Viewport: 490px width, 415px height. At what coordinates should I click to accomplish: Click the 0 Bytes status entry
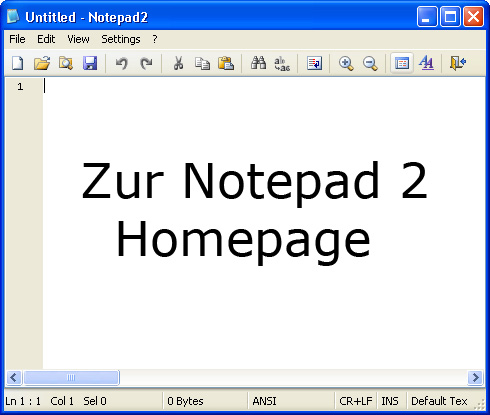tap(185, 401)
